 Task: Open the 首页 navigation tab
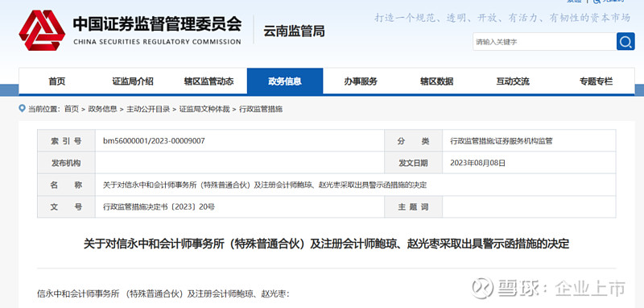56,81
